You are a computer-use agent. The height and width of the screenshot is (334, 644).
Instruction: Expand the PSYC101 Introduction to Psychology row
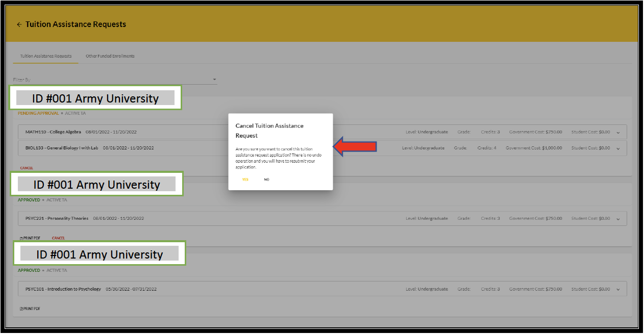618,290
